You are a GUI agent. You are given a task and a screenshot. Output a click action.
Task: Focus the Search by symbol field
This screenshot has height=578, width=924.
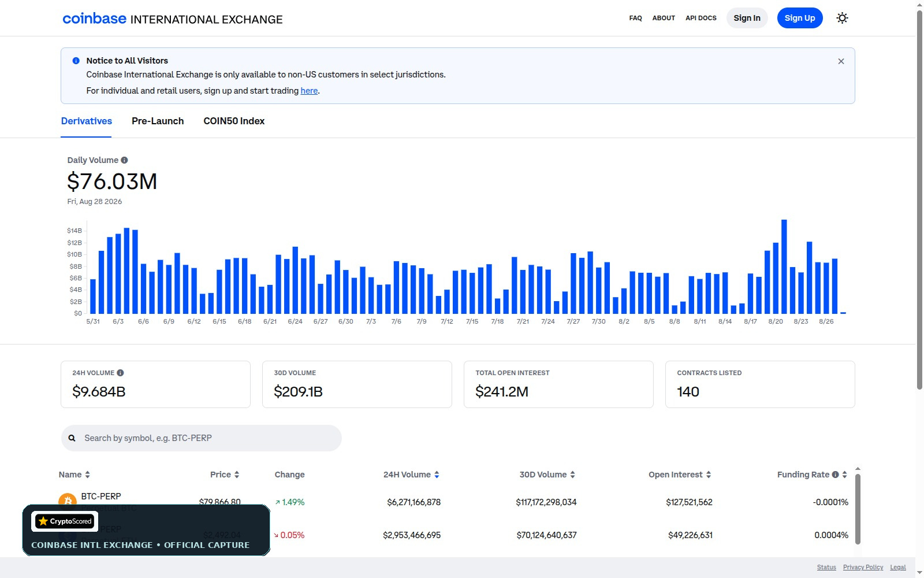201,438
